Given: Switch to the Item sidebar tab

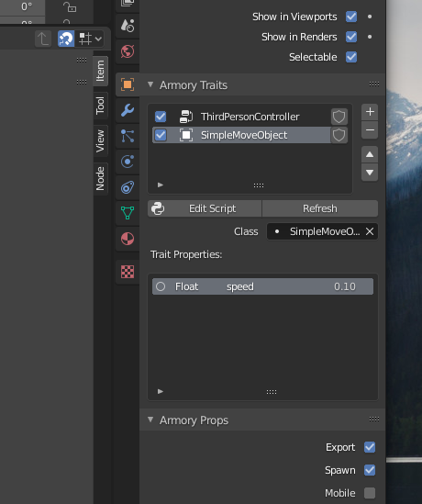Looking at the screenshot, I should coord(100,71).
